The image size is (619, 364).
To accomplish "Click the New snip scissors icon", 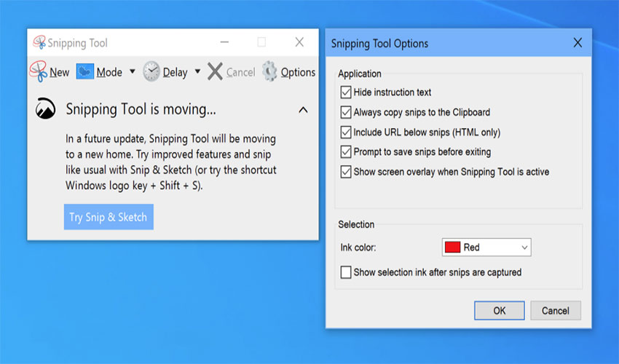I will tap(39, 71).
